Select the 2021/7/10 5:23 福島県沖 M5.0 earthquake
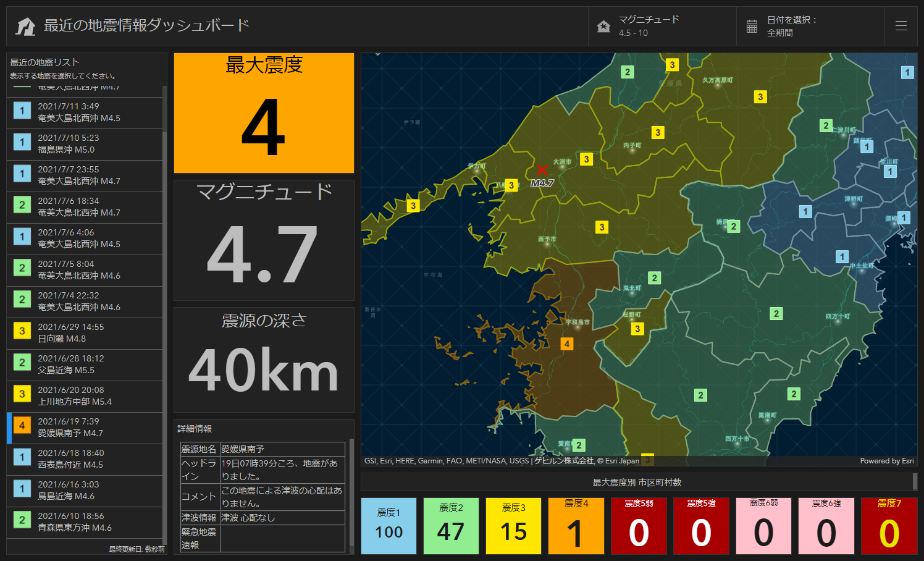 pyautogui.click(x=85, y=144)
